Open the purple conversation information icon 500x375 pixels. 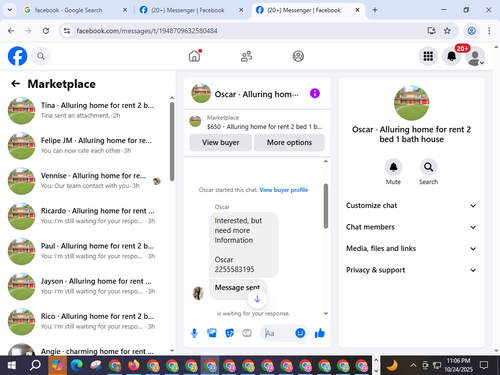315,93
